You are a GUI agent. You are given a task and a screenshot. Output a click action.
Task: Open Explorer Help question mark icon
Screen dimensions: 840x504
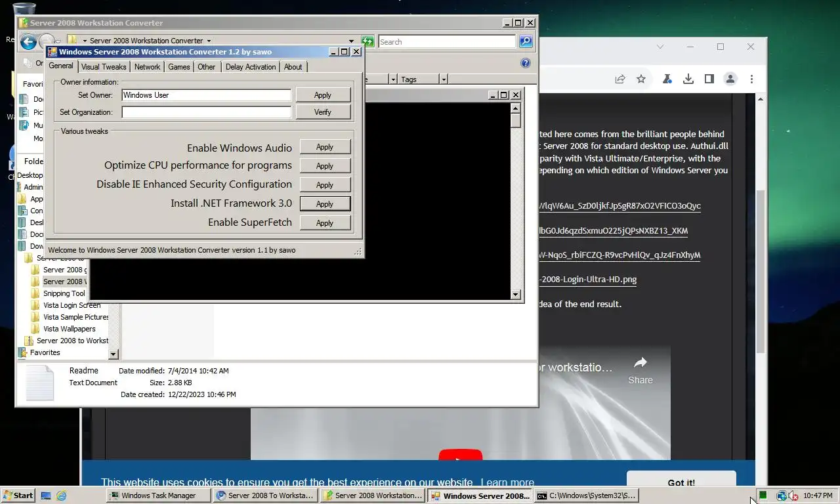point(526,63)
